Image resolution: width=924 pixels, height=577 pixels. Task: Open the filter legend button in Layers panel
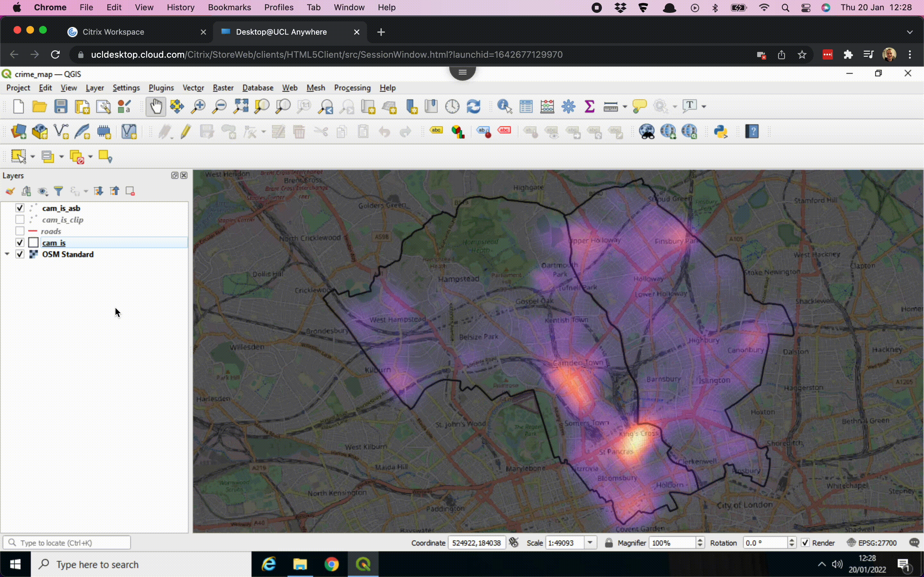coord(59,191)
